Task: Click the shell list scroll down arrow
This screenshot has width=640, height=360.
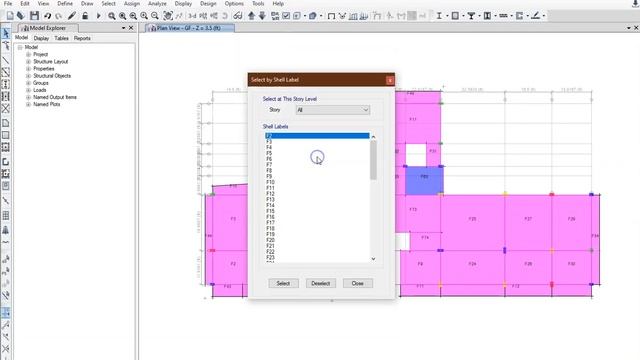Action: click(373, 259)
